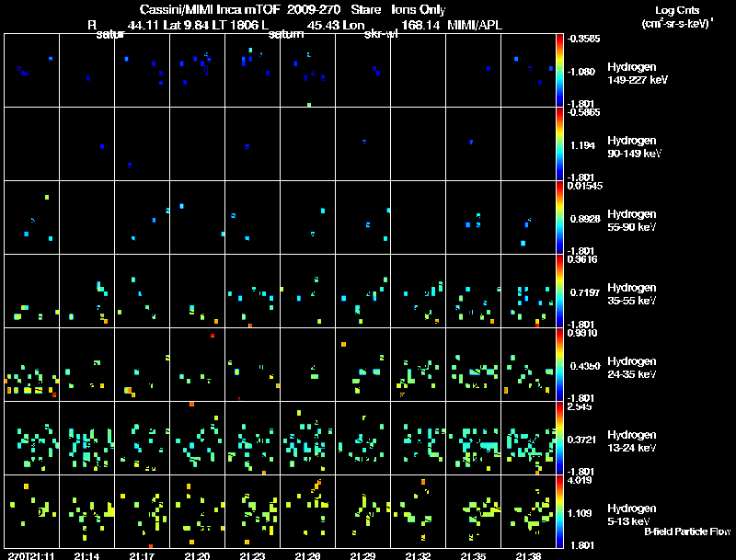Select the 'Hydrogen 5-13 keV' row label
This screenshot has height=560, width=736.
click(632, 515)
